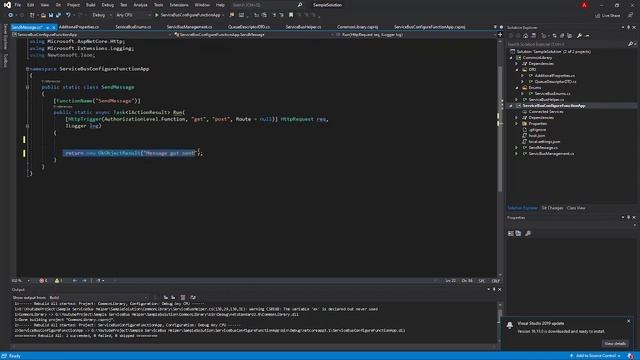
Task: Open the Any CPU platform dropdown
Action: point(133,15)
